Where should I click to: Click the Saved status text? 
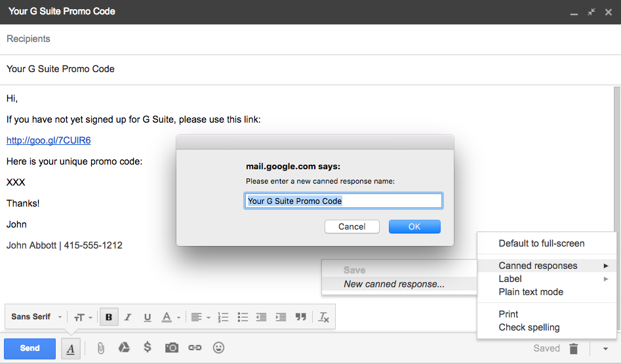(546, 348)
